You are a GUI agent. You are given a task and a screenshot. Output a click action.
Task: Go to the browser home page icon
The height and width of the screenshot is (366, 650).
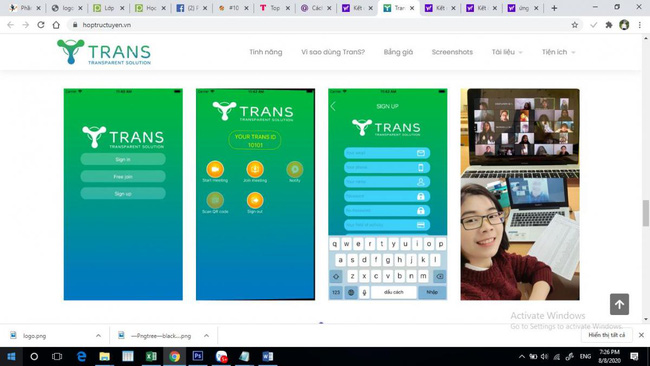[56, 25]
